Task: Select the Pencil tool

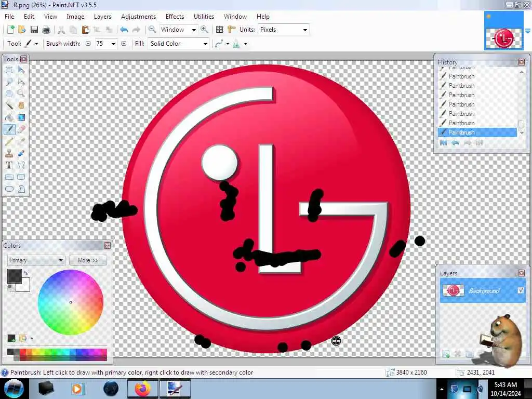Action: point(9,141)
